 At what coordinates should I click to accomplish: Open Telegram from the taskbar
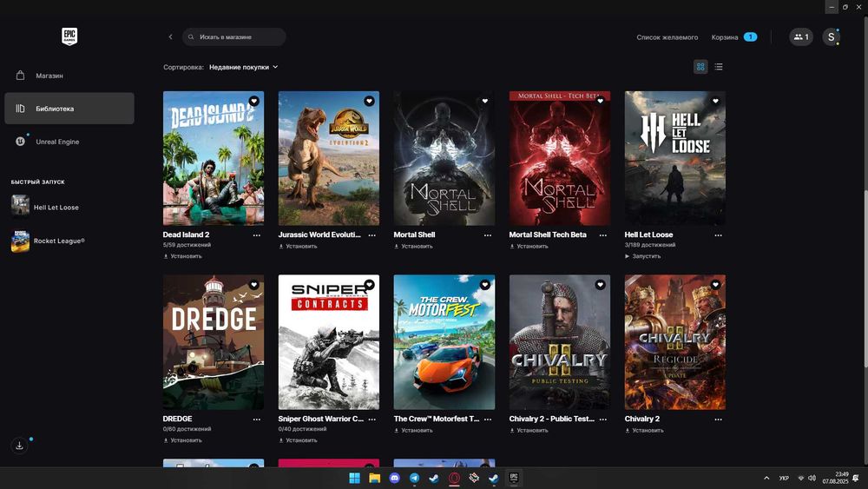click(x=415, y=478)
